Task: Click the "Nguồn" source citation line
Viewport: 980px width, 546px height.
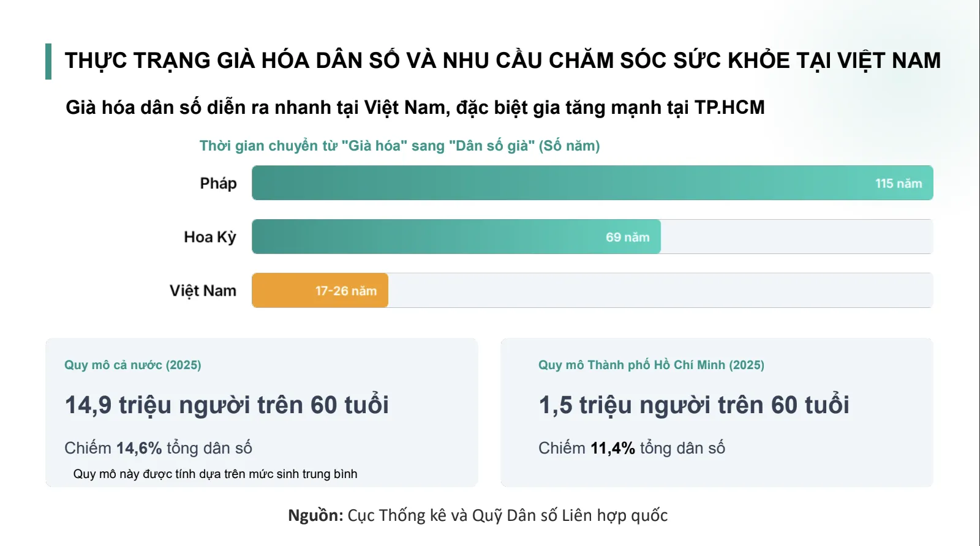Action: click(x=478, y=515)
